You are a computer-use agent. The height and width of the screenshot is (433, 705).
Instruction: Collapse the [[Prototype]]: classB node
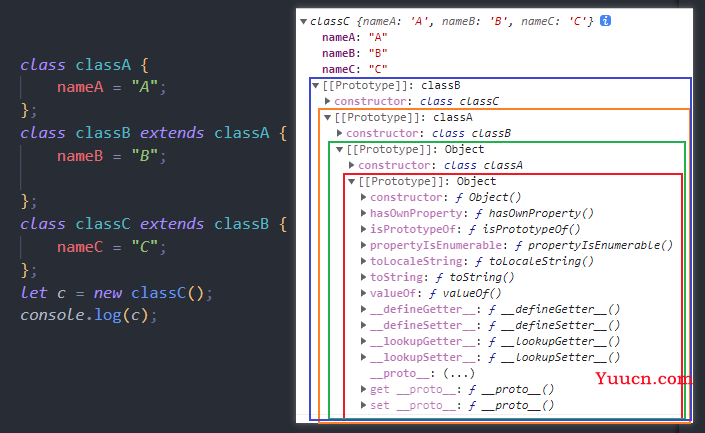pyautogui.click(x=316, y=85)
